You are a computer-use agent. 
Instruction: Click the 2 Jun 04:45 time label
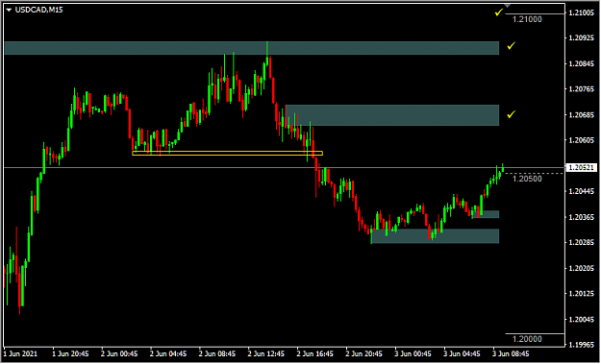tap(168, 353)
